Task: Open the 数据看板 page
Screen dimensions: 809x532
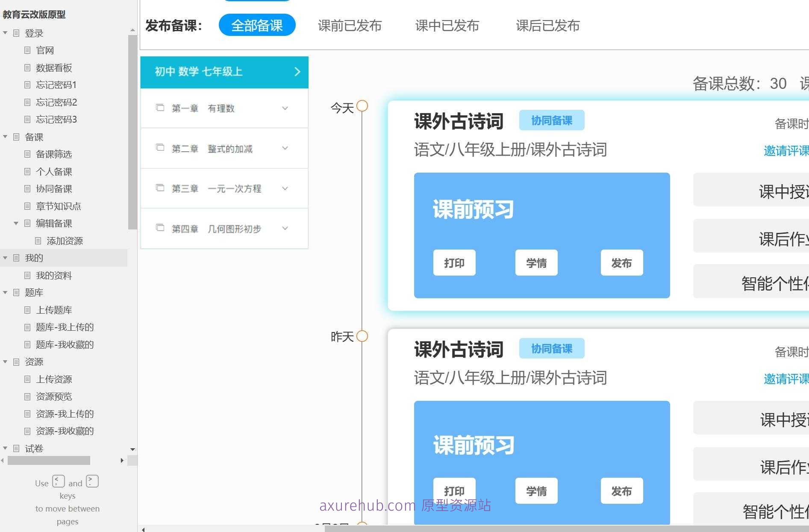Action: [54, 68]
